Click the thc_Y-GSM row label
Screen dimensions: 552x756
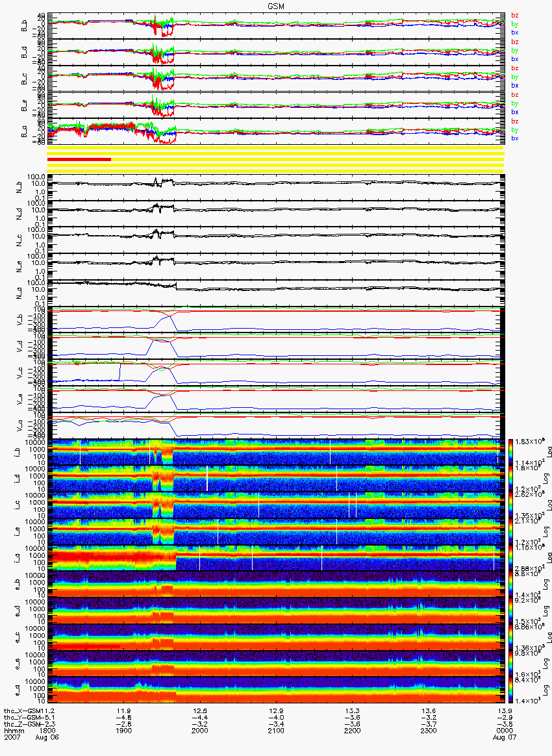coord(23,718)
